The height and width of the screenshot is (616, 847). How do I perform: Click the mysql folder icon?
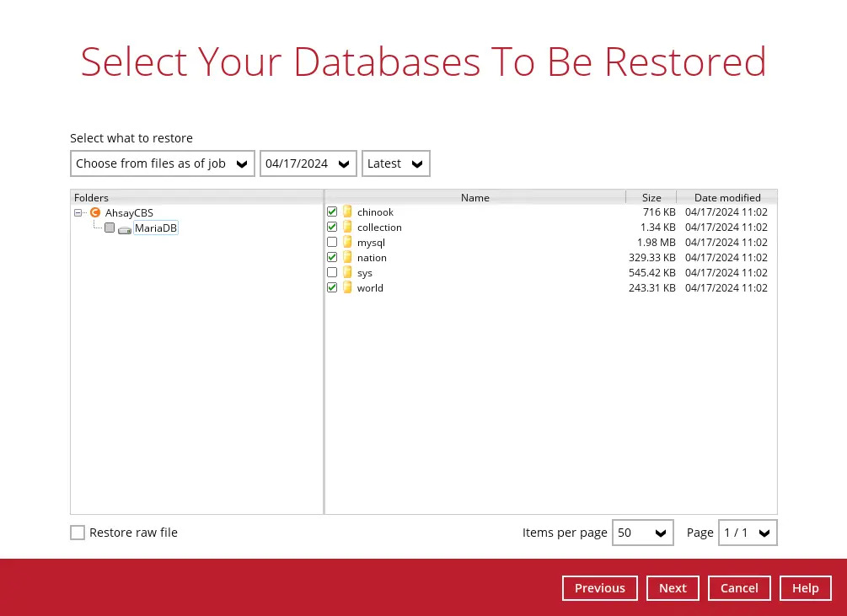coord(347,243)
